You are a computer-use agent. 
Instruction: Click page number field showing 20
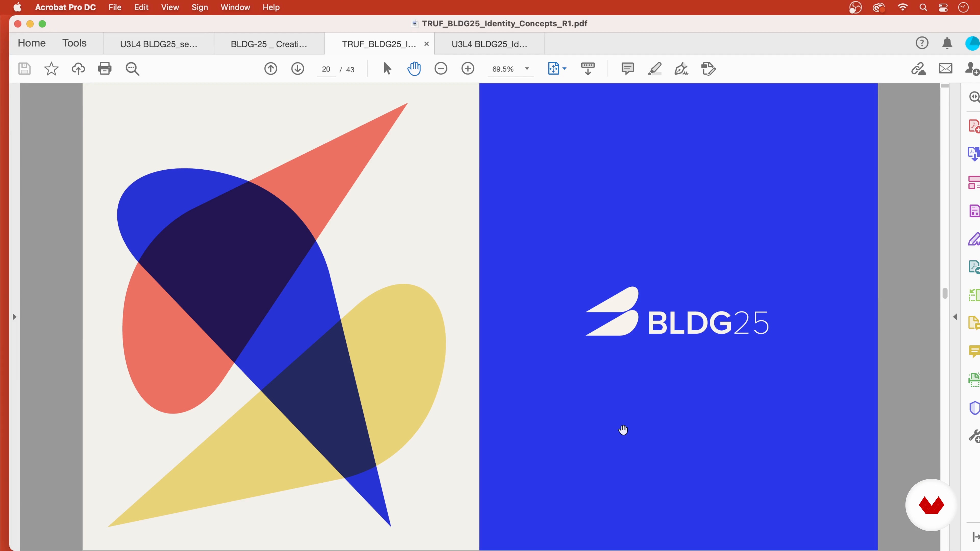pos(326,69)
